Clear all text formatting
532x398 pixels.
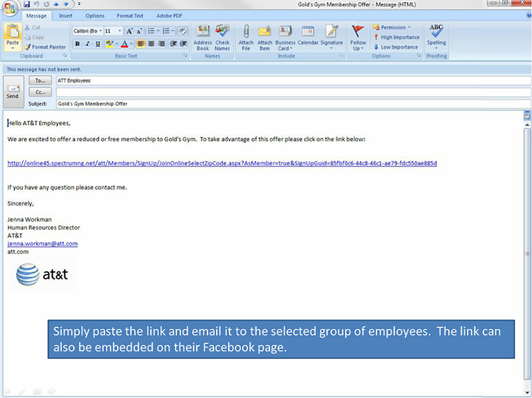183,31
